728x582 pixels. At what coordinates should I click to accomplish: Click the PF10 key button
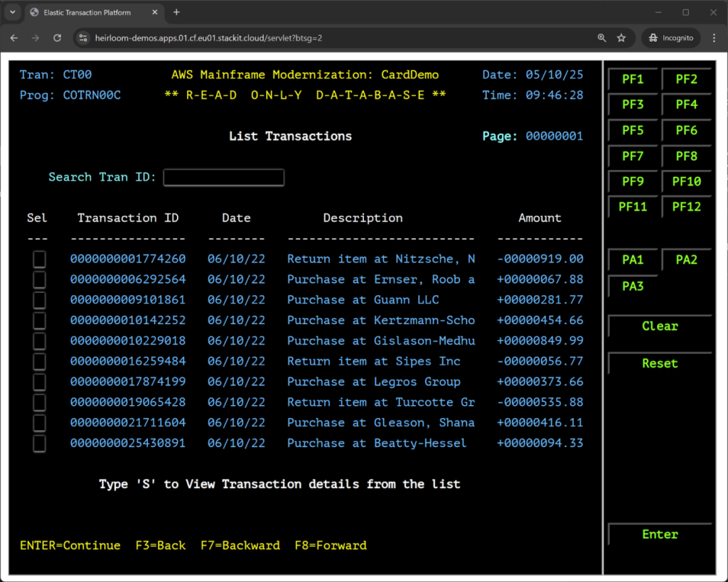click(686, 181)
